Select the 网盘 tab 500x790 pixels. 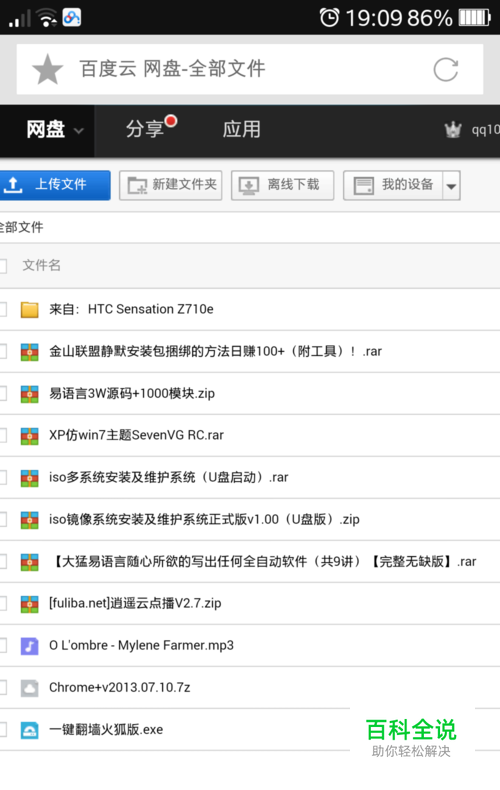[46, 129]
